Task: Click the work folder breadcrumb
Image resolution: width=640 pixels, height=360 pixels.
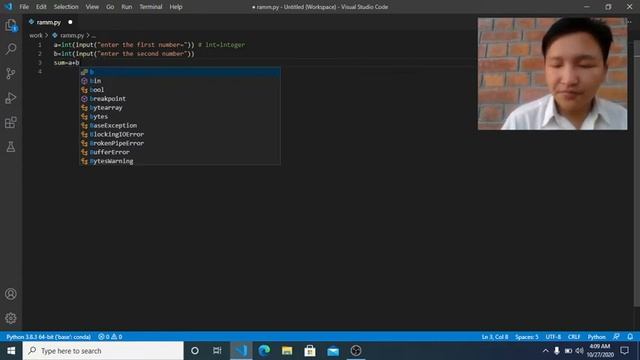Action: point(36,36)
